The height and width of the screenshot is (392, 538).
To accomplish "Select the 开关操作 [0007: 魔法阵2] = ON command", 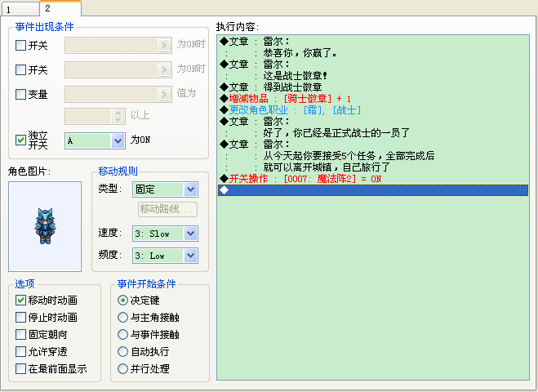I will [x=373, y=179].
